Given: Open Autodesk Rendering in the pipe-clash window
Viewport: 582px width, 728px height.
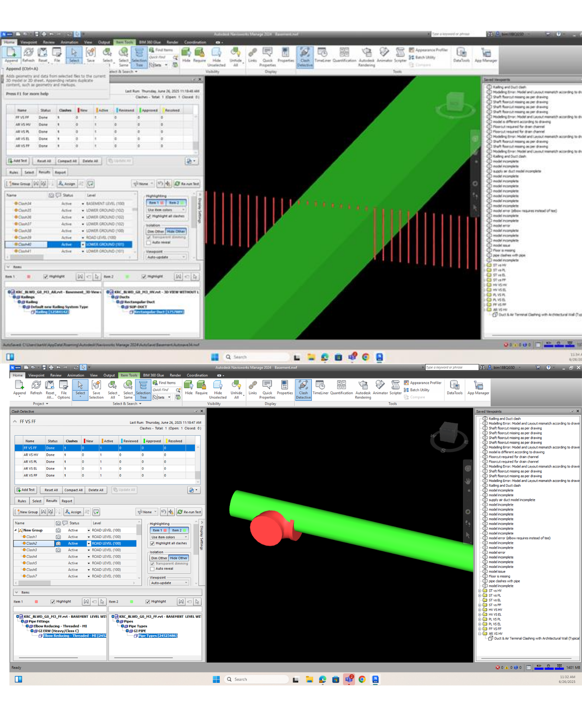Looking at the screenshot, I should tap(363, 389).
